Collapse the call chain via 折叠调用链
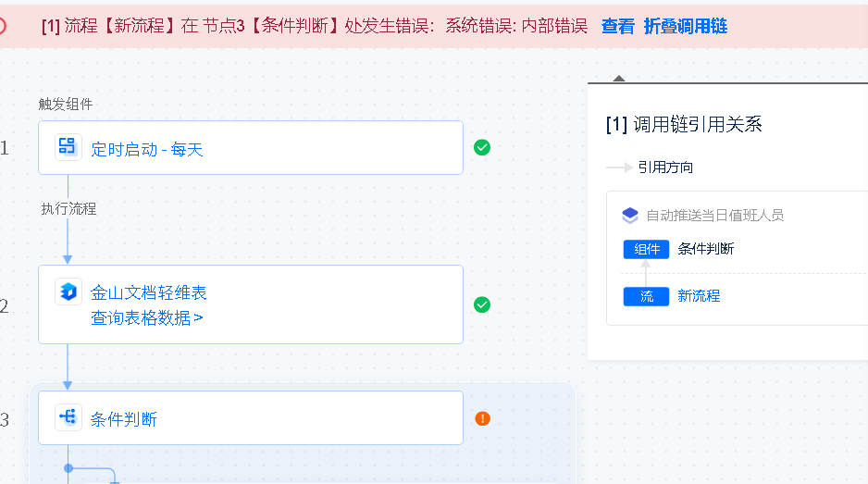Screen dimensions: 868x484 point(686,26)
